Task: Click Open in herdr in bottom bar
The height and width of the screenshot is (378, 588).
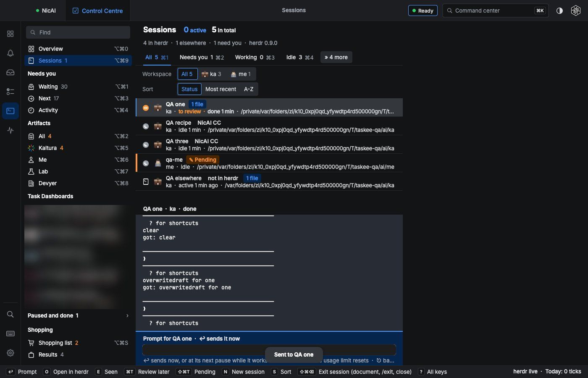Action: click(x=66, y=372)
